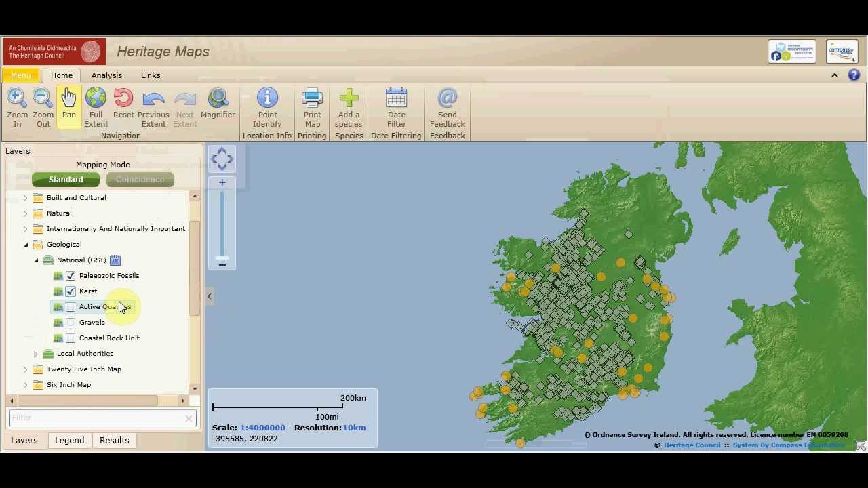The height and width of the screenshot is (488, 868).
Task: Click the 1:4000000 scale value
Action: pos(262,428)
